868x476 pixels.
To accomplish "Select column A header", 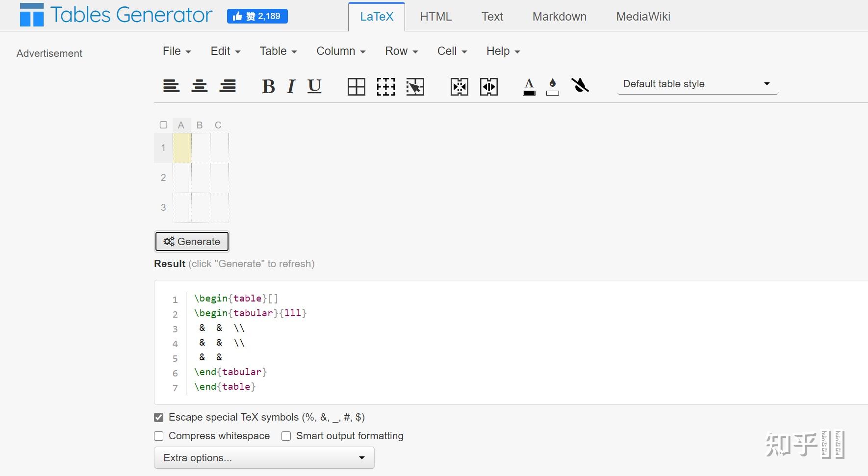I will (181, 125).
